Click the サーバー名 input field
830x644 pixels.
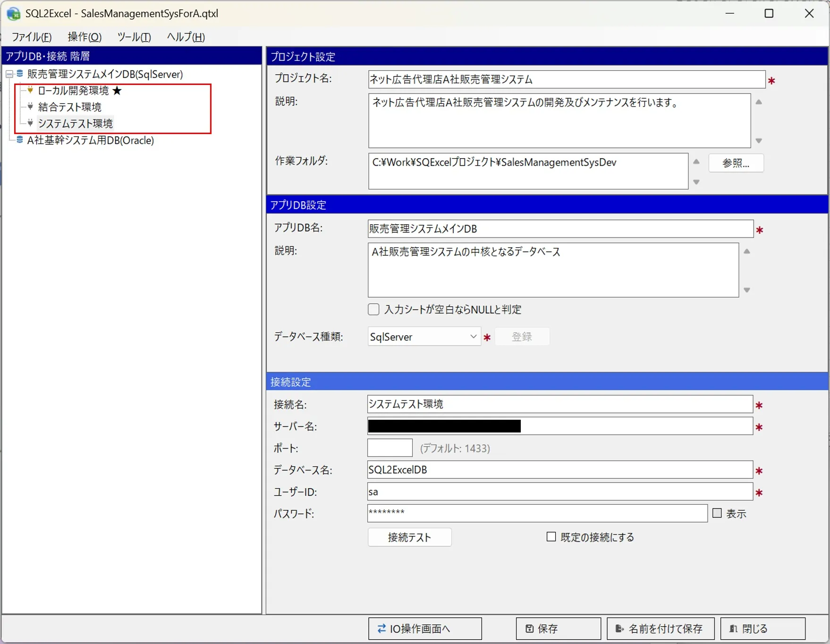coord(560,426)
